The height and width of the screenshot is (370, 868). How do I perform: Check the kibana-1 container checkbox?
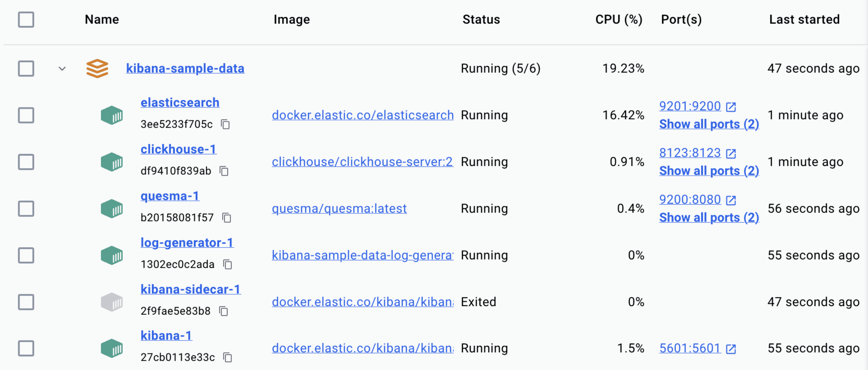(x=26, y=348)
